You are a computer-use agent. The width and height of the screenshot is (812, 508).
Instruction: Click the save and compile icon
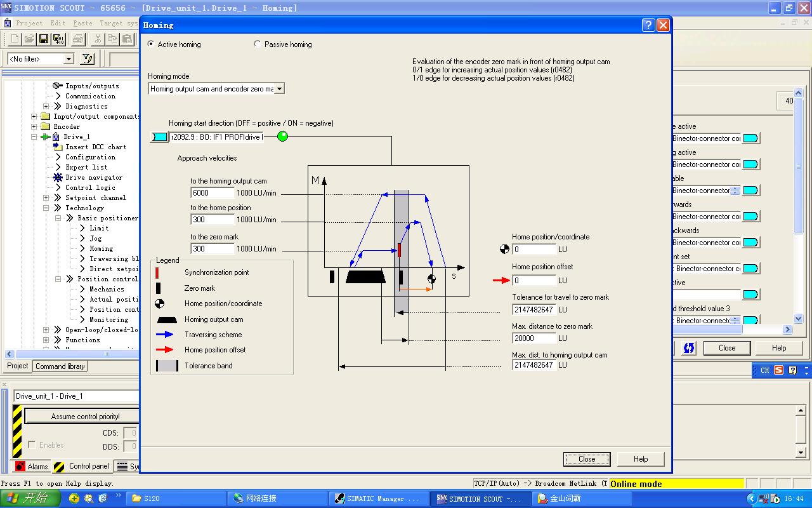tap(58, 39)
